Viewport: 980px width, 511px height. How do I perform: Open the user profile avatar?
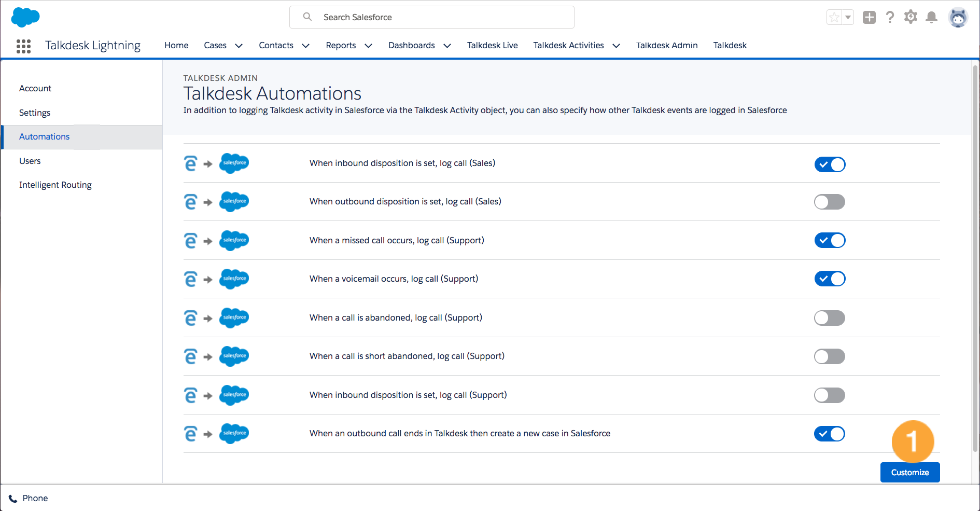coord(958,17)
